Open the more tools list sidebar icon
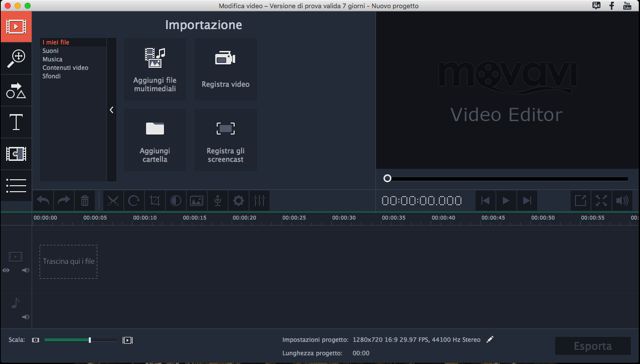Image resolution: width=640 pixels, height=364 pixels. point(16,186)
